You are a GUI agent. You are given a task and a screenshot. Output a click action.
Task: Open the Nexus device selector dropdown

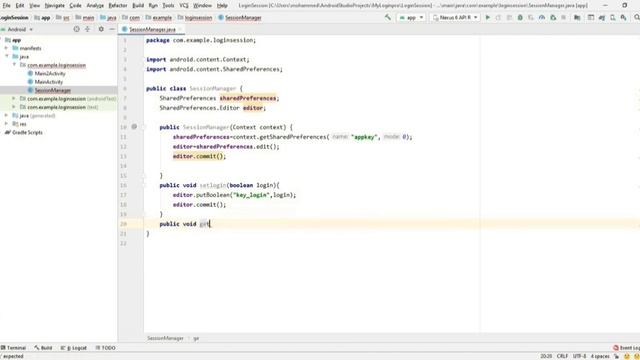tap(454, 18)
